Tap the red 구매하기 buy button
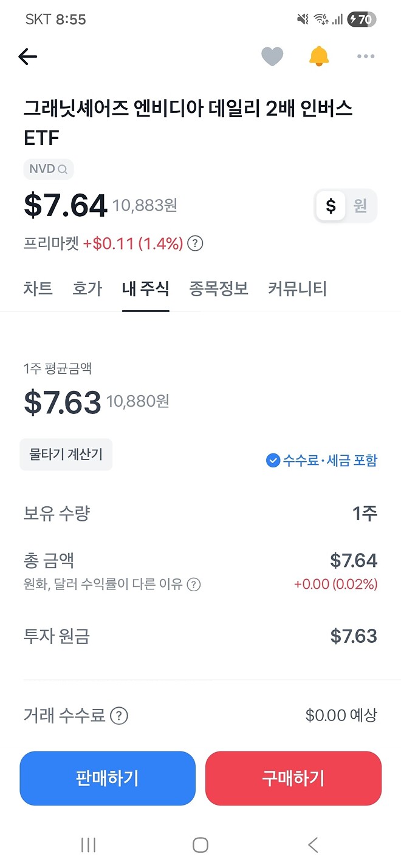This screenshot has width=401, height=868. pos(293,778)
